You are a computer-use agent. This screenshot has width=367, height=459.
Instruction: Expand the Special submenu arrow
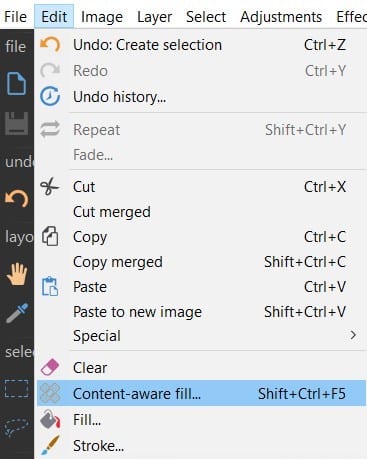(x=353, y=335)
